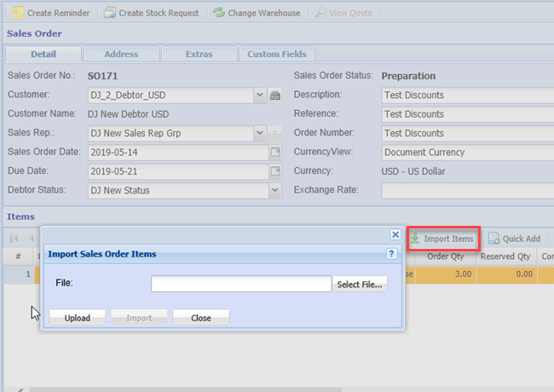Click the Create Reminder toolbar button

[51, 13]
